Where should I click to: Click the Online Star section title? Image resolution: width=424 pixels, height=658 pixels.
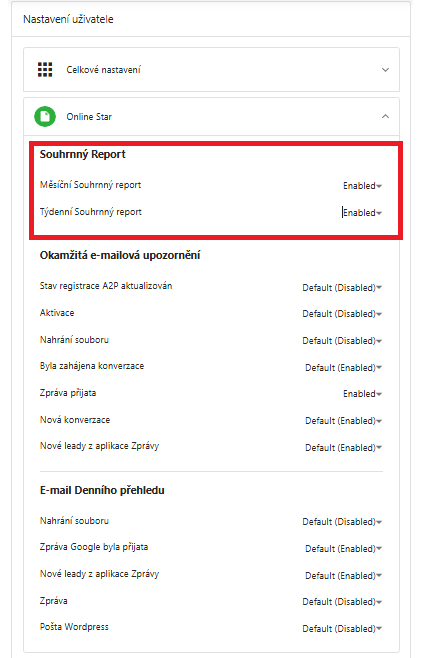[89, 117]
